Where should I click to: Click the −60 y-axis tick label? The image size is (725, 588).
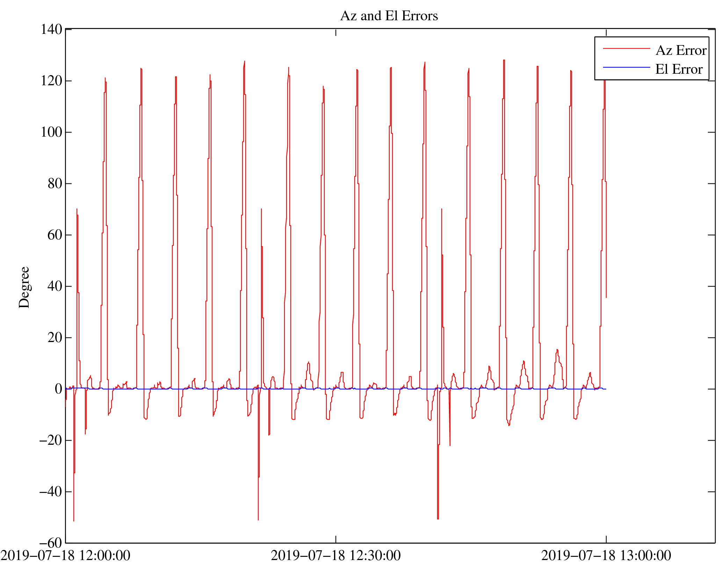tap(51, 543)
